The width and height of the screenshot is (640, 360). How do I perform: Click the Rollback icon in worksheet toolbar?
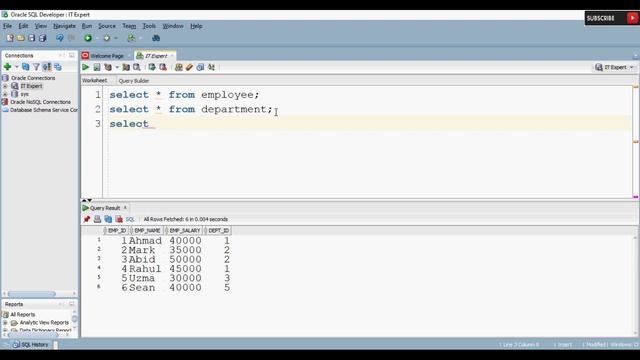point(163,67)
